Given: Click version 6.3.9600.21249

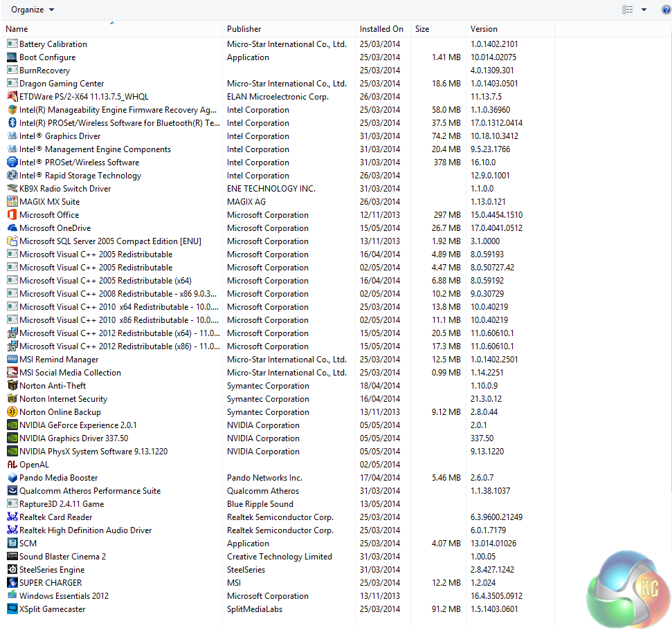Looking at the screenshot, I should point(497,517).
